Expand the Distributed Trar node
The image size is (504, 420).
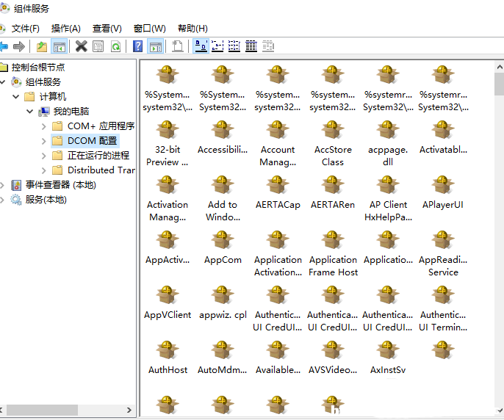click(x=44, y=170)
